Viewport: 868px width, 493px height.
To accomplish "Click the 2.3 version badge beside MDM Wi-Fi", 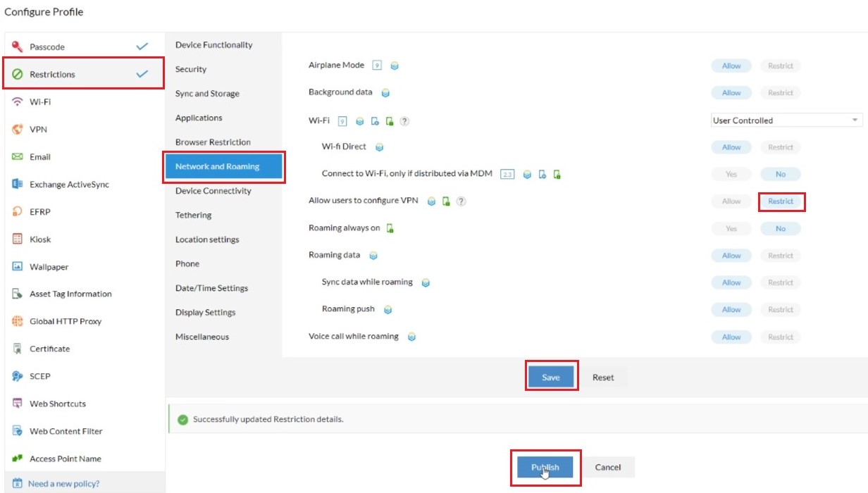I will 507,175.
